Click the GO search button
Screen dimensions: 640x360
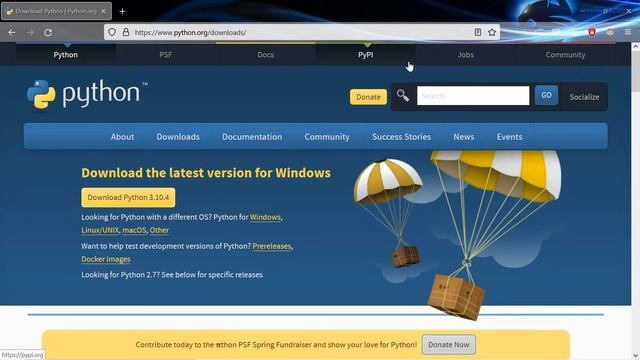546,95
